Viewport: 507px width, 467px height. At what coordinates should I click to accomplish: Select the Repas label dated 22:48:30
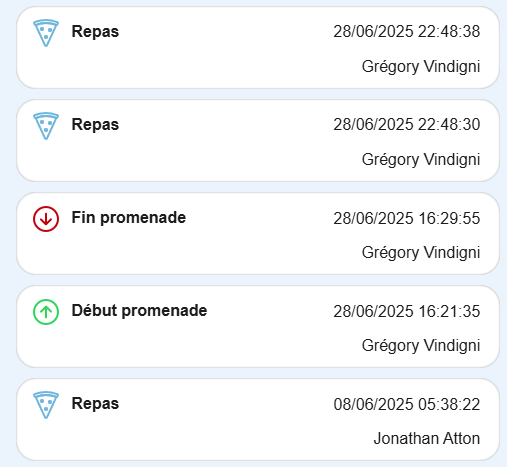coord(95,125)
